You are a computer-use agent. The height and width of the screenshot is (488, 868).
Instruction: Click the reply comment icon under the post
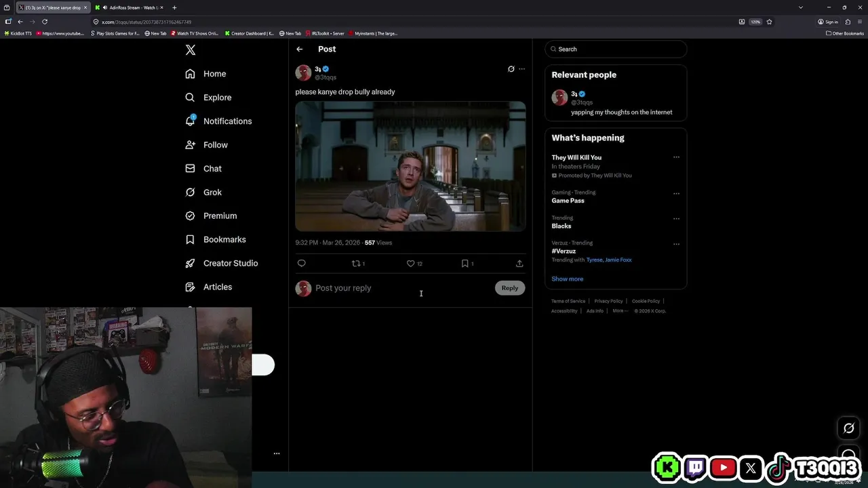[302, 264]
